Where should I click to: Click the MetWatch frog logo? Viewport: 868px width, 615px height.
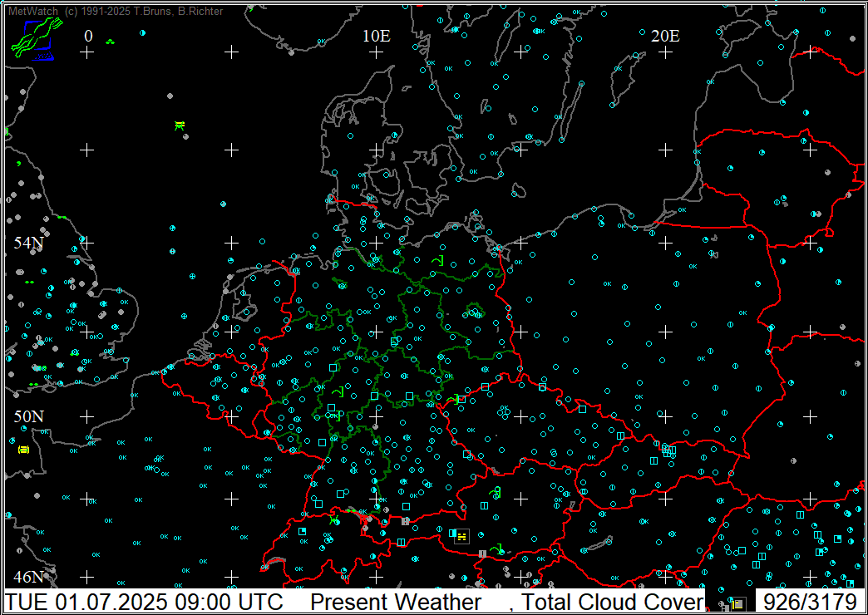point(37,39)
